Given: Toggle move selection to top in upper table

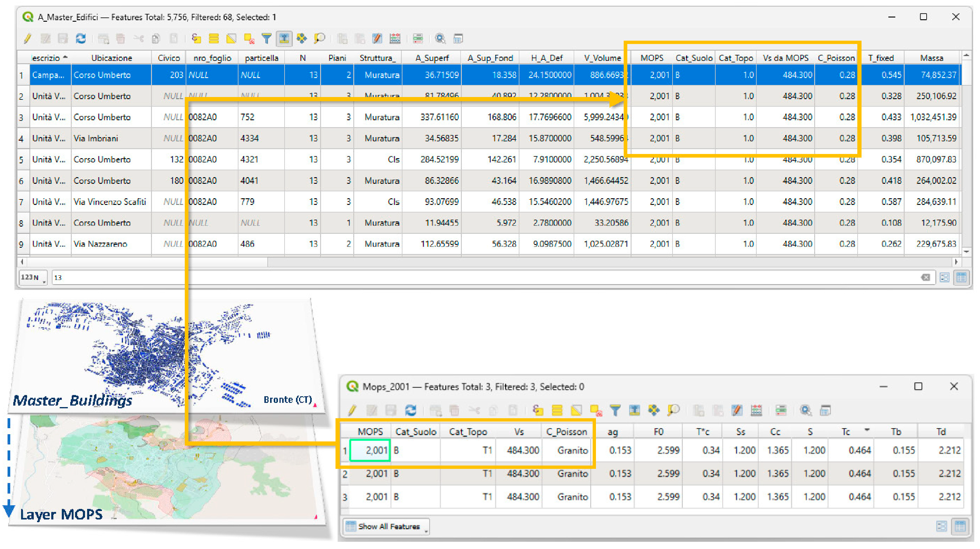Looking at the screenshot, I should (x=284, y=38).
